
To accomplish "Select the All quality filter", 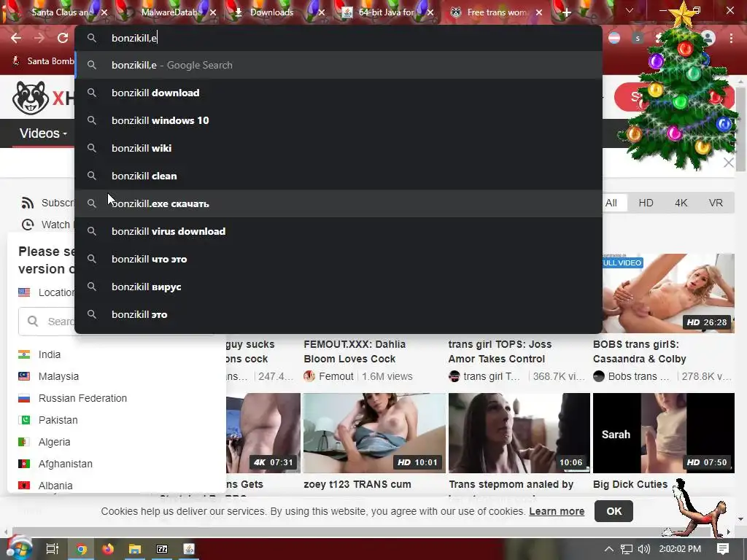I will click(612, 203).
